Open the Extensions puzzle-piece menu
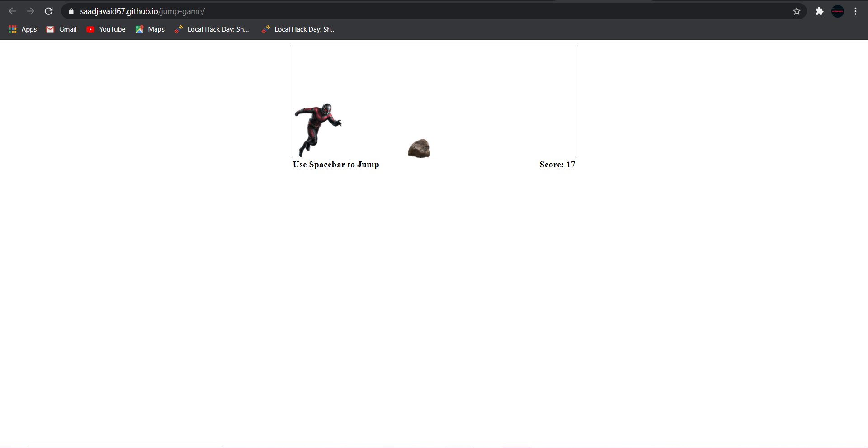 click(819, 11)
